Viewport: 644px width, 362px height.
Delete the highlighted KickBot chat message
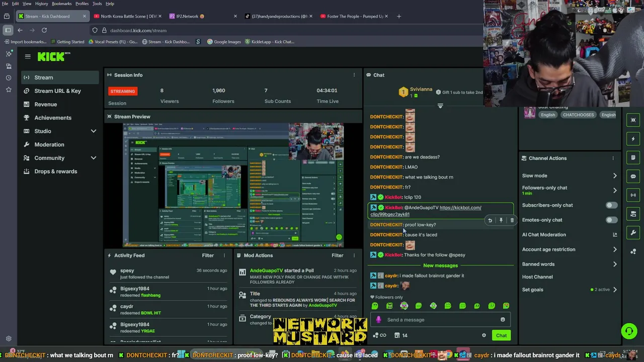click(x=512, y=220)
